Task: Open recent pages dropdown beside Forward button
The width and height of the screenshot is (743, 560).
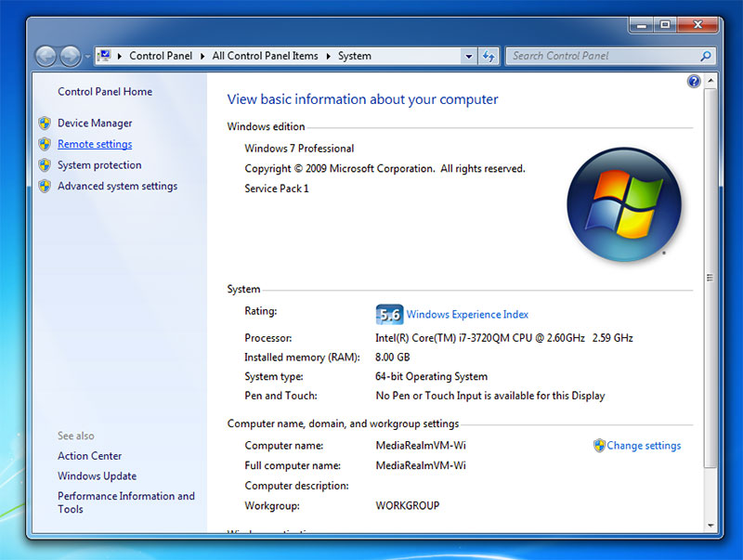Action: 87,57
